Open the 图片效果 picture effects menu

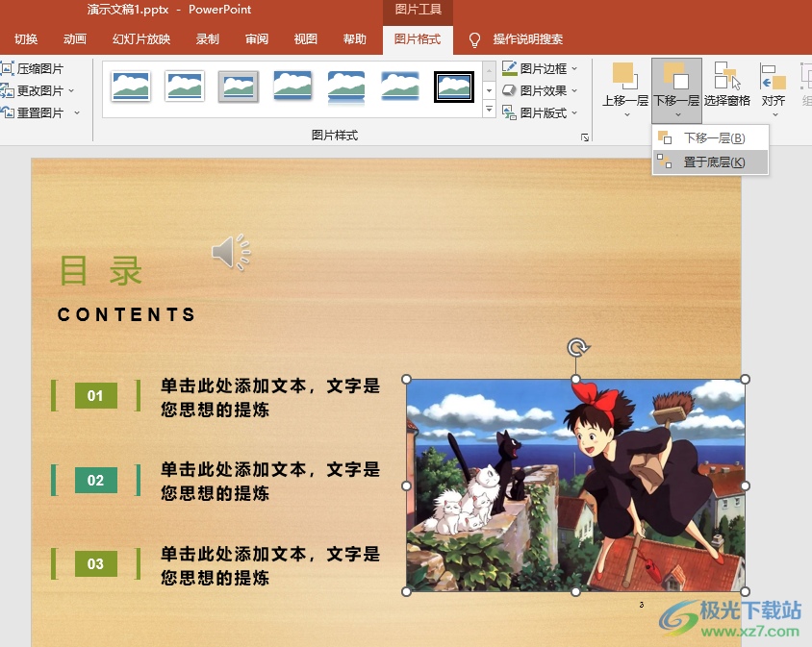point(540,90)
